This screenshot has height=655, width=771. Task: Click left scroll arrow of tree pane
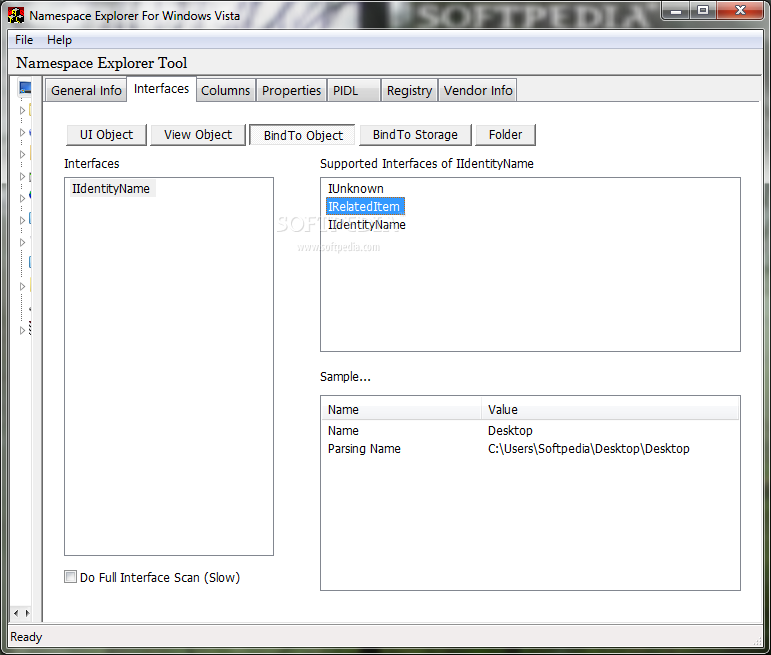click(16, 613)
